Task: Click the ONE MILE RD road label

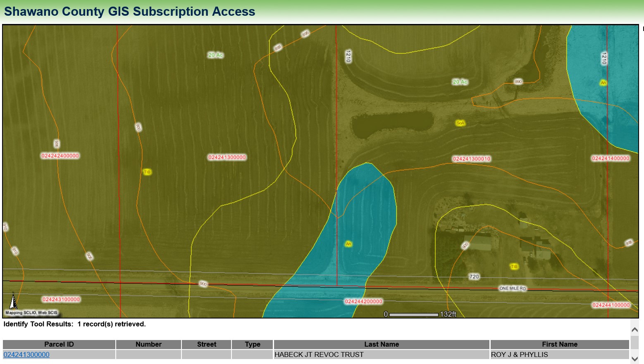Action: [513, 288]
